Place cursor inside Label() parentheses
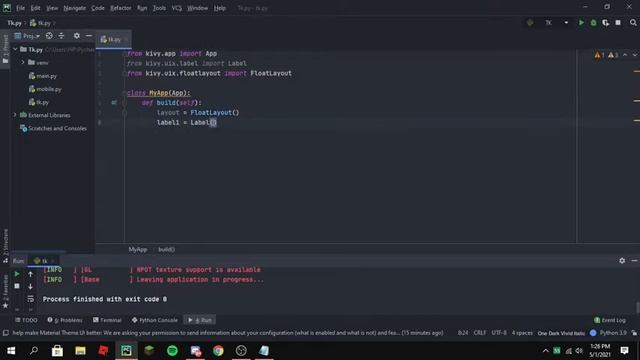Viewport: 640px width, 360px height. [213, 122]
